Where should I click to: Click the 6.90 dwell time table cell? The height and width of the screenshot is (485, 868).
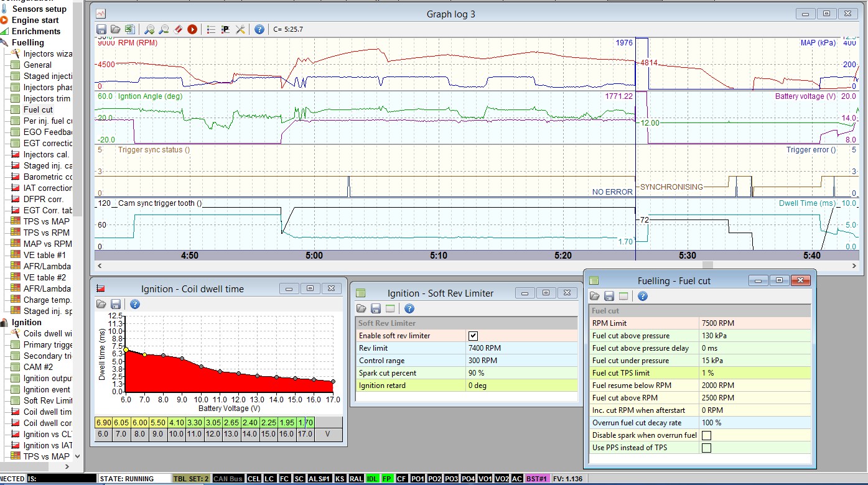104,423
